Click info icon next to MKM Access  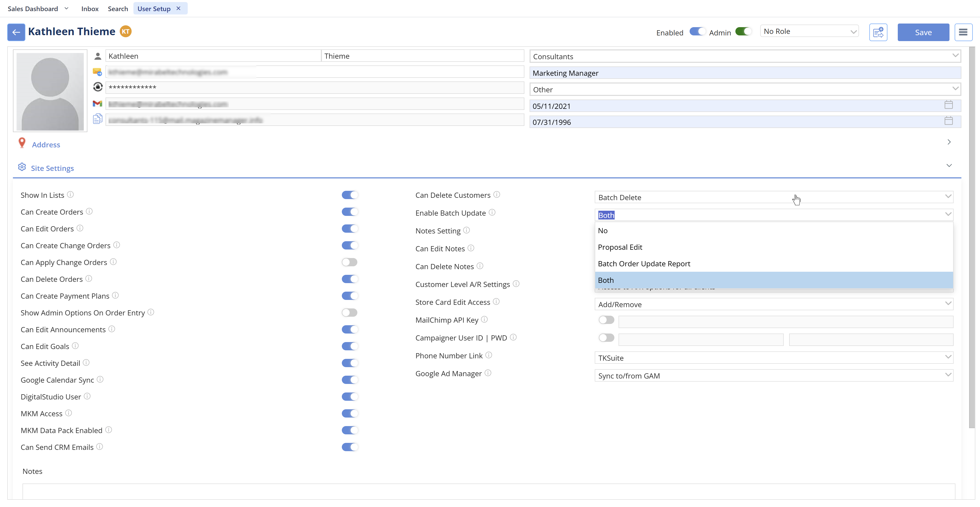pyautogui.click(x=69, y=413)
